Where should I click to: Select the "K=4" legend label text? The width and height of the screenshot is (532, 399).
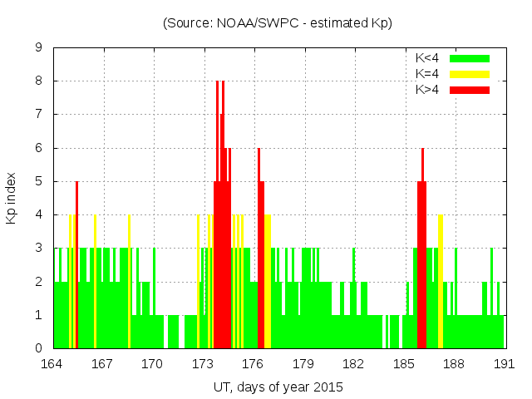click(427, 74)
